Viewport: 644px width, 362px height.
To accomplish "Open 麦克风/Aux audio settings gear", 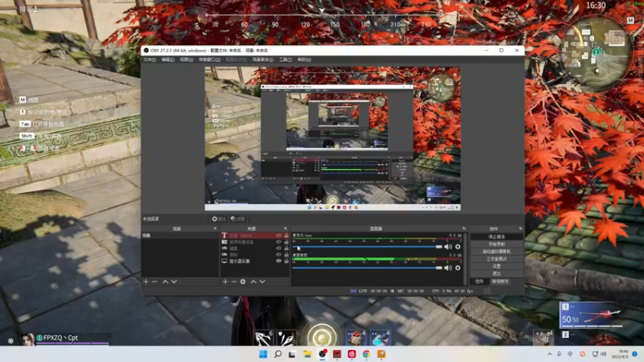I will tap(458, 247).
